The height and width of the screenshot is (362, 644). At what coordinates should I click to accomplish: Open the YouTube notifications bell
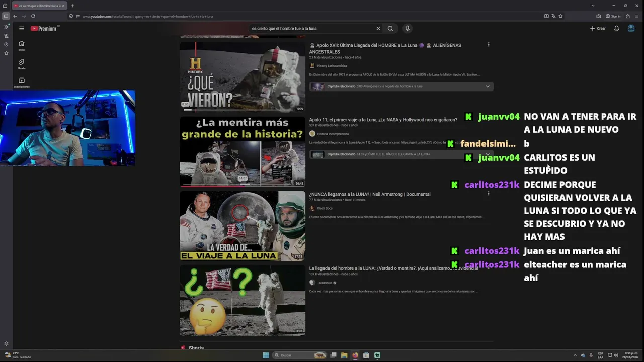pos(616,29)
